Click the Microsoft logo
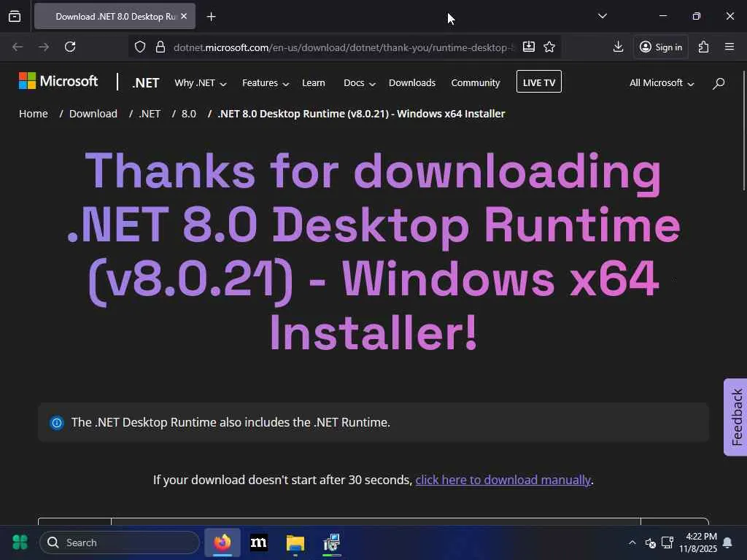This screenshot has height=560, width=747. [x=58, y=81]
